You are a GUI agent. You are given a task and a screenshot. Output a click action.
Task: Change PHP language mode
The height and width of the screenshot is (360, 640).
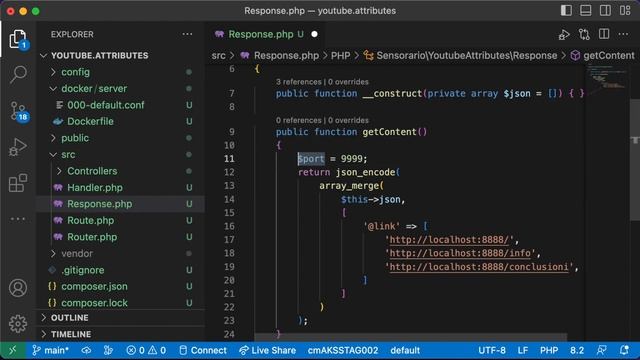coord(549,350)
